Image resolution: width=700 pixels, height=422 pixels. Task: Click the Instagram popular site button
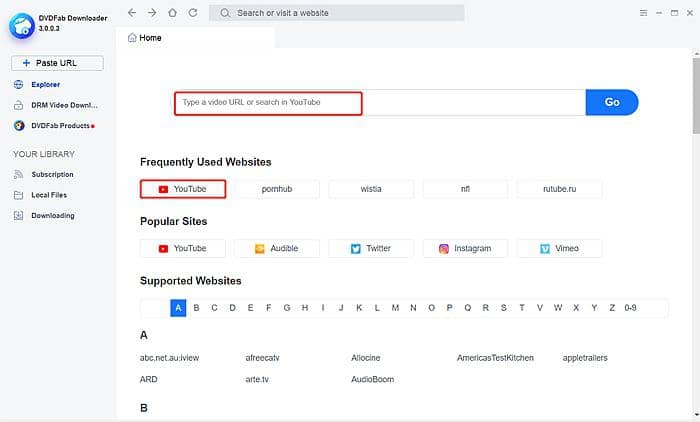tap(465, 248)
